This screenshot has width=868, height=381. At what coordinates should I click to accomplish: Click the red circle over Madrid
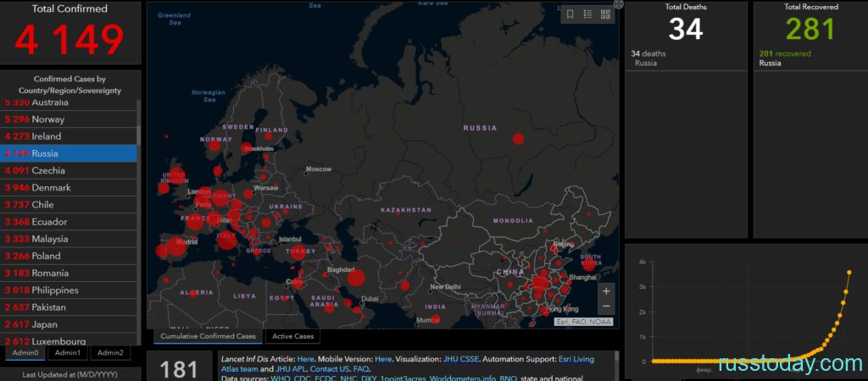(x=176, y=247)
